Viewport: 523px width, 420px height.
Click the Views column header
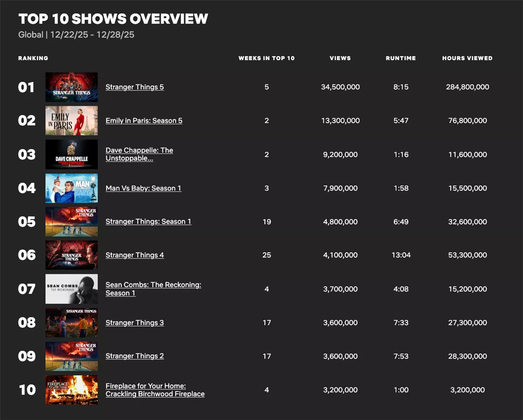coord(340,58)
